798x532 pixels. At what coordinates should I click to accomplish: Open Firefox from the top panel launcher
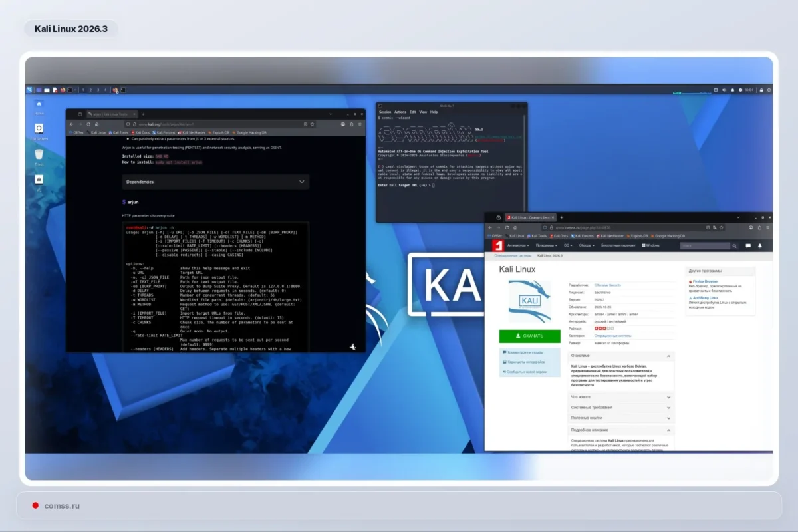(63, 90)
